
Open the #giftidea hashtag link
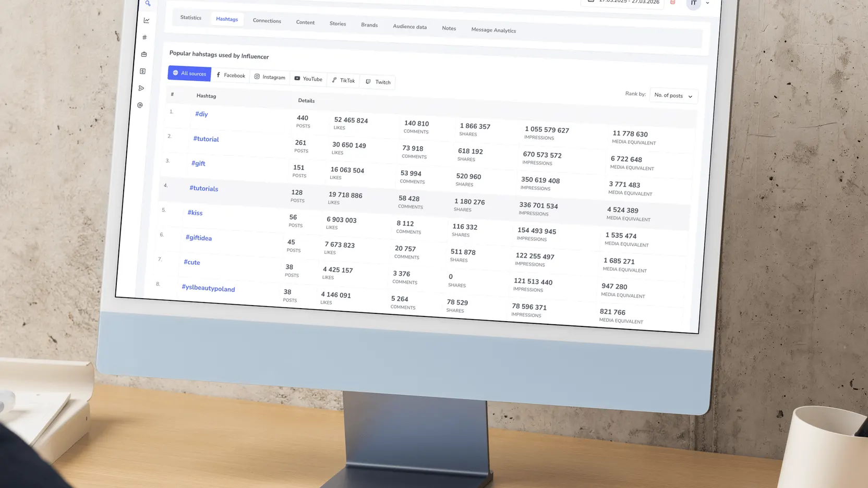pos(199,238)
